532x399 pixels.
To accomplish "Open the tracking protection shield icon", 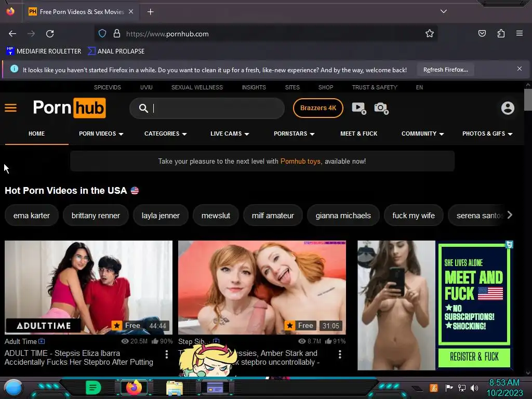I will click(102, 34).
